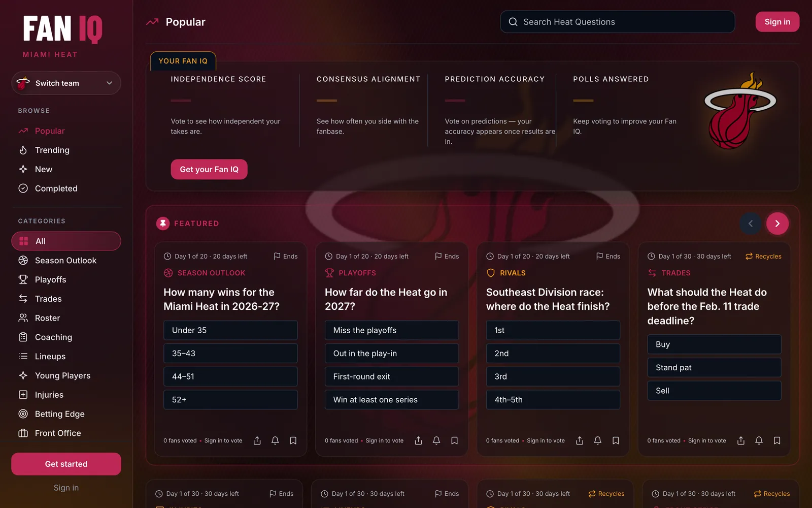Click the Front Office briefcase icon
Screen dimensions: 812x508
pyautogui.click(x=23, y=433)
